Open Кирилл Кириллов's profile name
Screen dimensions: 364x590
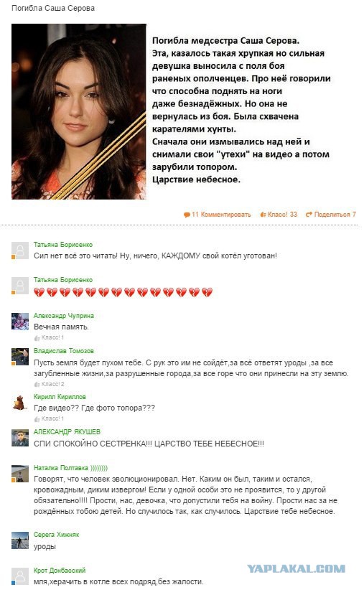pyautogui.click(x=60, y=397)
